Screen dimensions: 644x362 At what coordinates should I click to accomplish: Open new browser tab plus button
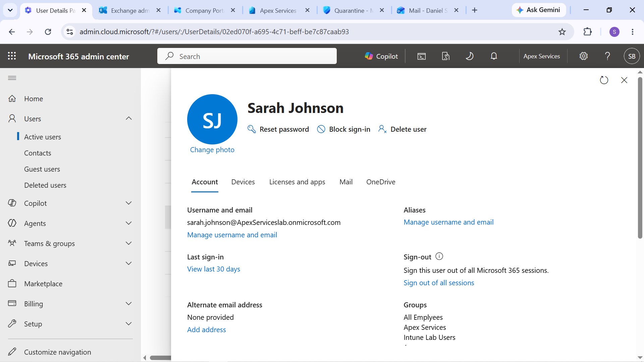click(x=475, y=10)
